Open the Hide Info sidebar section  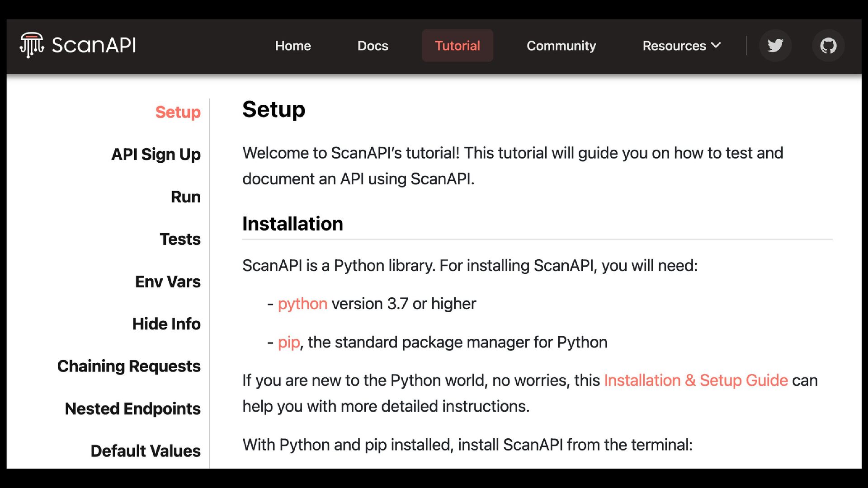click(166, 324)
